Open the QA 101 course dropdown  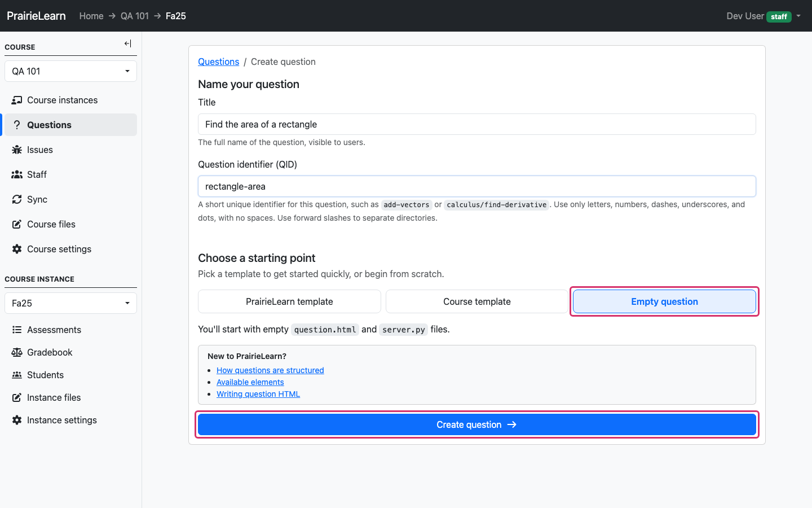click(70, 71)
